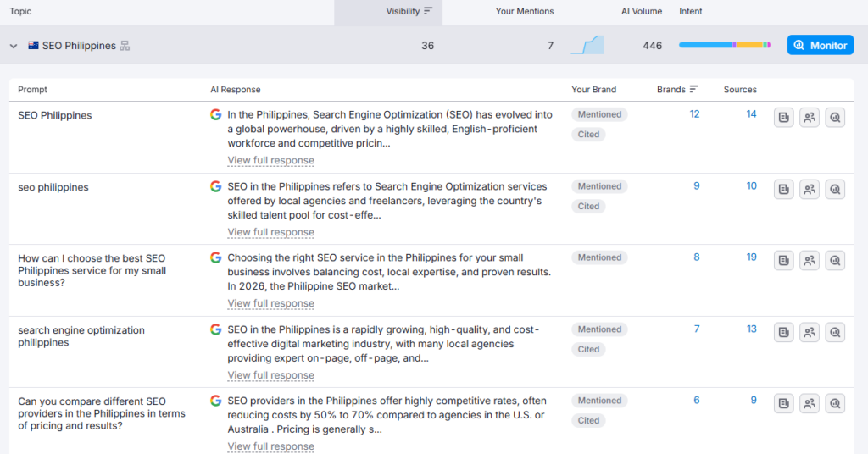Viewport: 868px width, 454px height.
Task: Click the Your Mentions column header
Action: tap(524, 11)
